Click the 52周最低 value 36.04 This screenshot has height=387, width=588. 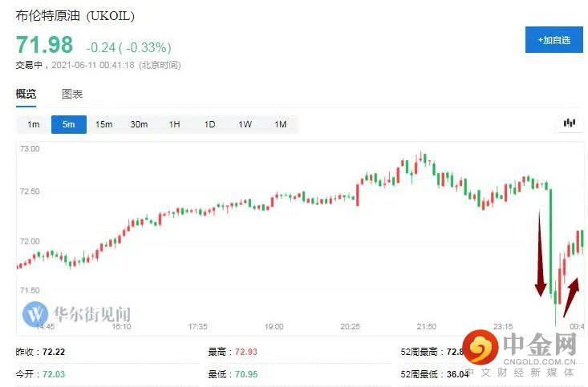pos(457,374)
